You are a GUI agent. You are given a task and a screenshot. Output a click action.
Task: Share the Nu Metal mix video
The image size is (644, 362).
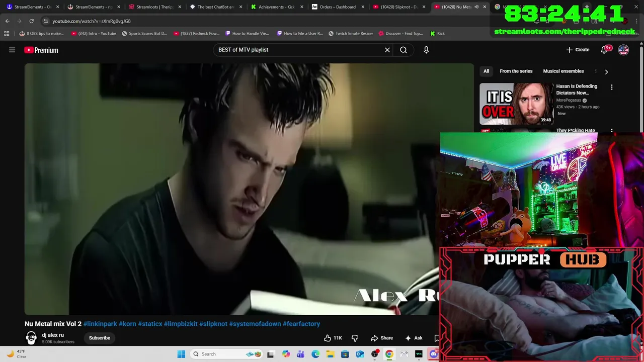382,338
